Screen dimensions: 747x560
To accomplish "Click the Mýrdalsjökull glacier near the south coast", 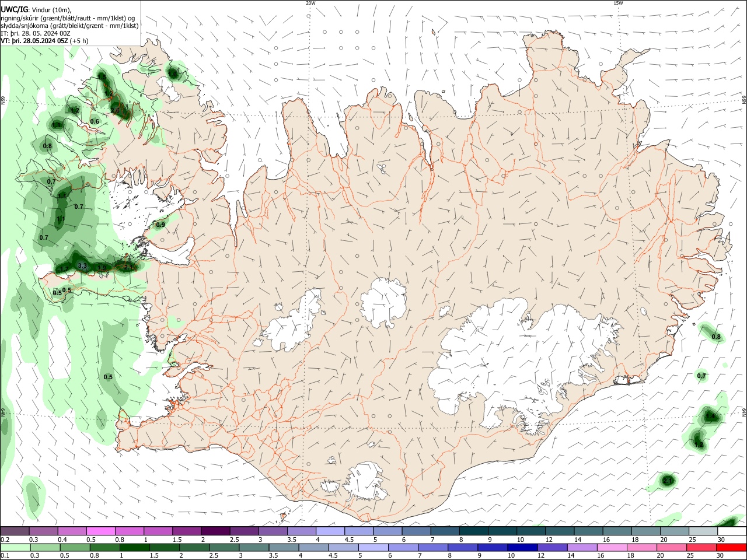I will [365, 482].
